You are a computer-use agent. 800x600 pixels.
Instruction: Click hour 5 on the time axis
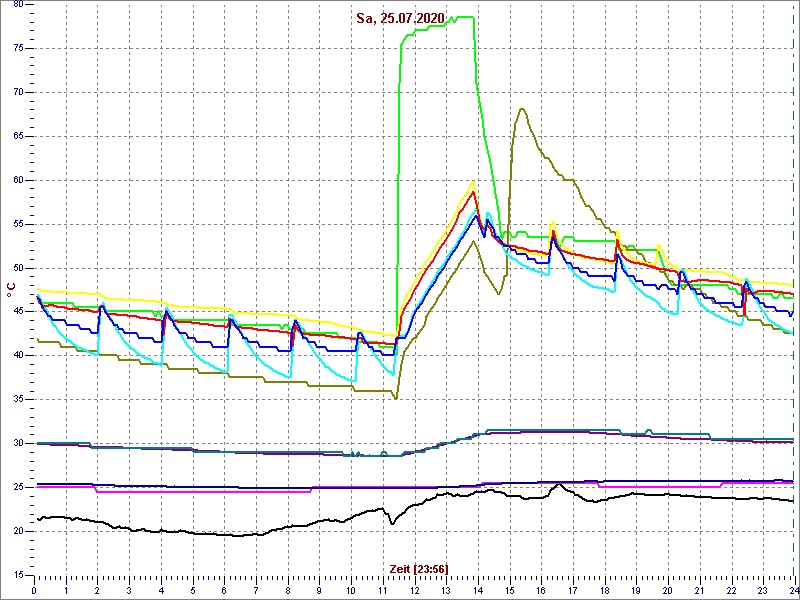(x=192, y=590)
